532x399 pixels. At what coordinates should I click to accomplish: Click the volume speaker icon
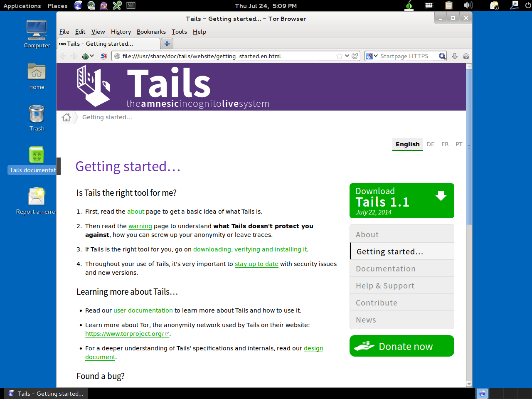tap(468, 5)
